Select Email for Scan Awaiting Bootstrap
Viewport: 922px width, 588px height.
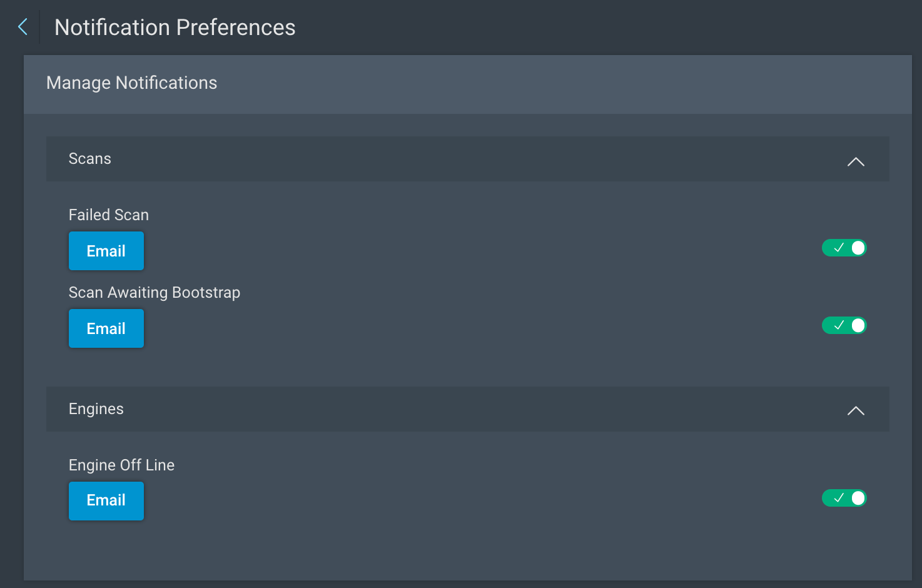pyautogui.click(x=106, y=328)
